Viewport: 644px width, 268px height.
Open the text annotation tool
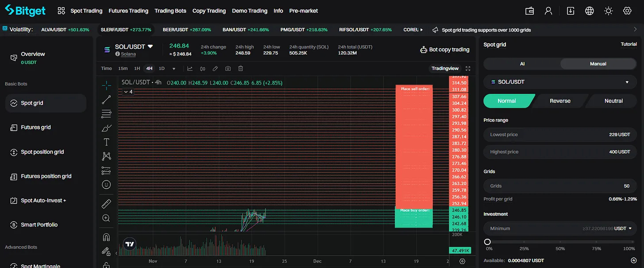[x=106, y=142]
